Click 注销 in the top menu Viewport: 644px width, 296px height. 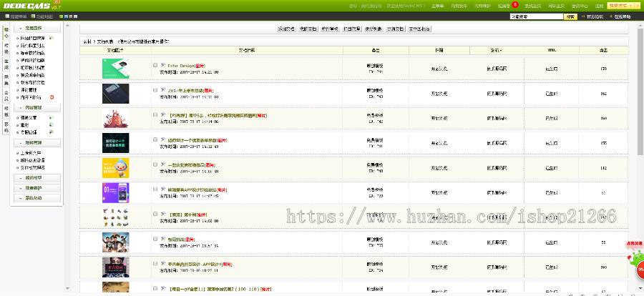click(599, 6)
